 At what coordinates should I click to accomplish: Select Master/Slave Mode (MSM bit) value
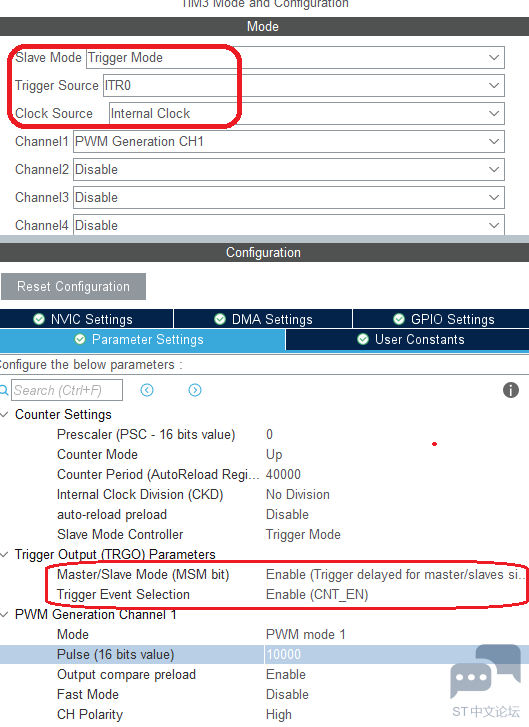[395, 574]
